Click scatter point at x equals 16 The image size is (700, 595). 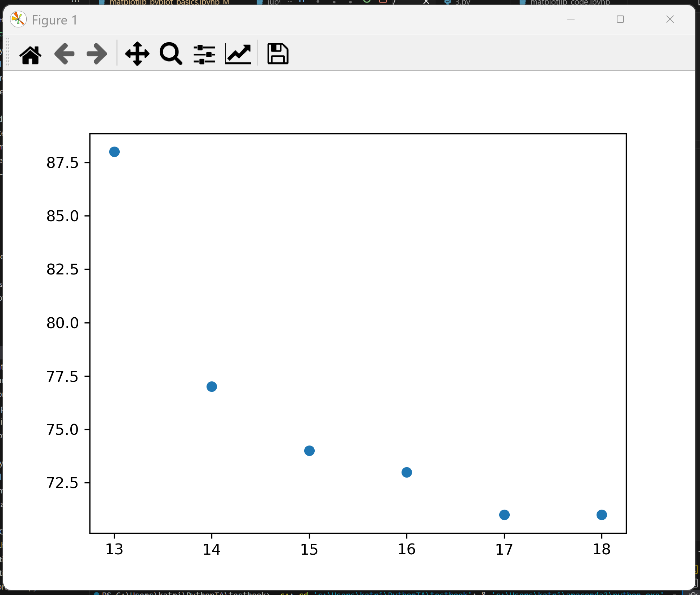[x=407, y=472]
